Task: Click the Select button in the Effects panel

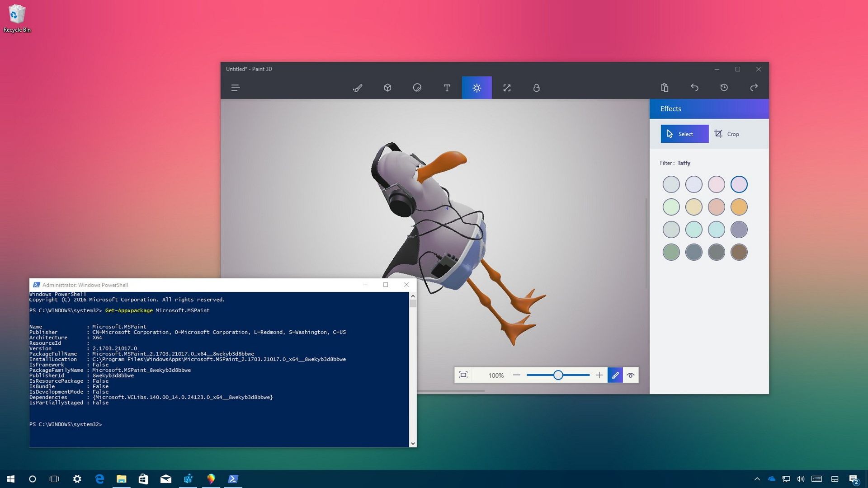Action: (684, 134)
